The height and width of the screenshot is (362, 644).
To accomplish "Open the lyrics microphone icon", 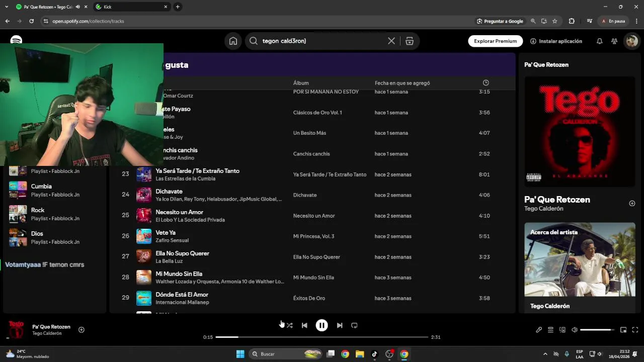I will coord(539,330).
